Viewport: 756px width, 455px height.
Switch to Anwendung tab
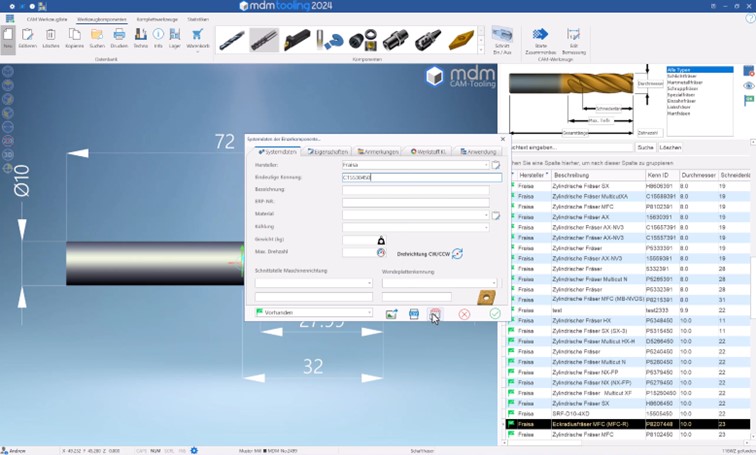pos(478,152)
